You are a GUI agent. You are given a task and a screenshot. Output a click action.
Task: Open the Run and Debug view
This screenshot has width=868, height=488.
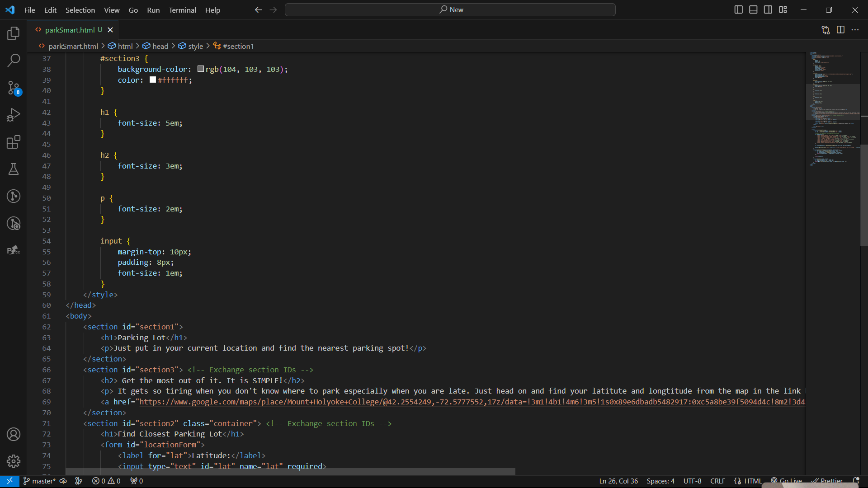pos(14,115)
